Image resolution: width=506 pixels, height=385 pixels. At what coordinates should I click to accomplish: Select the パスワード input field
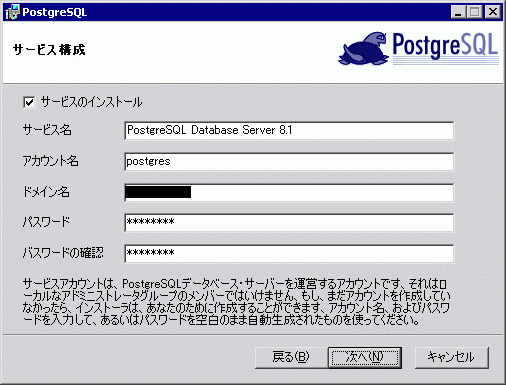tap(289, 222)
